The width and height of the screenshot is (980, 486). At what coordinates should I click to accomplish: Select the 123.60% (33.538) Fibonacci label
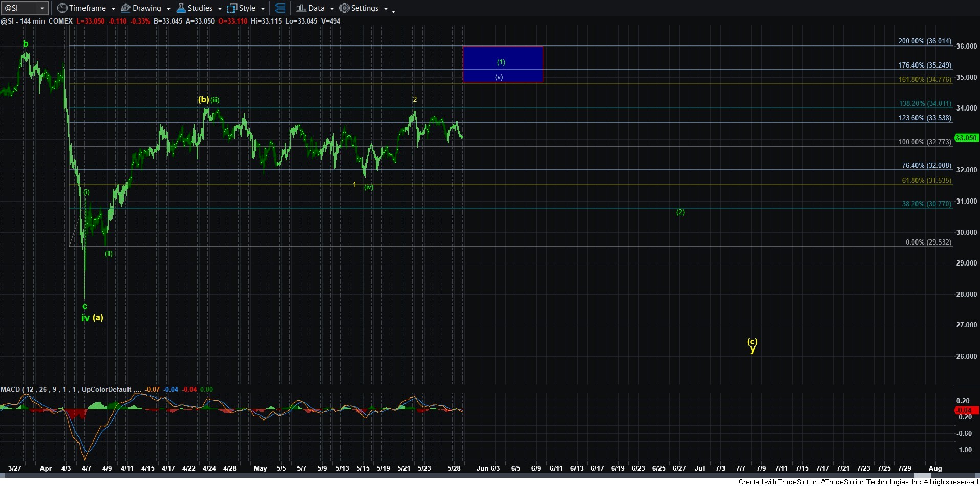(x=925, y=118)
